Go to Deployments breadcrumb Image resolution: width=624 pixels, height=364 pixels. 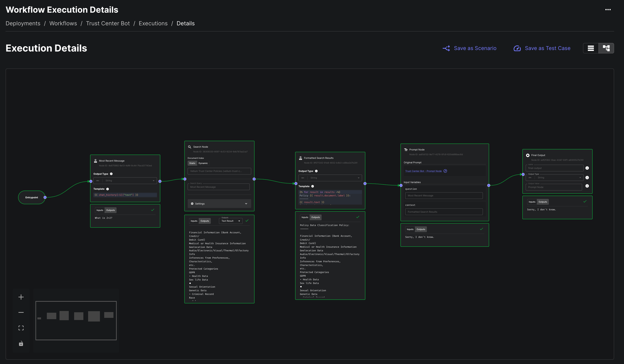[x=23, y=23]
